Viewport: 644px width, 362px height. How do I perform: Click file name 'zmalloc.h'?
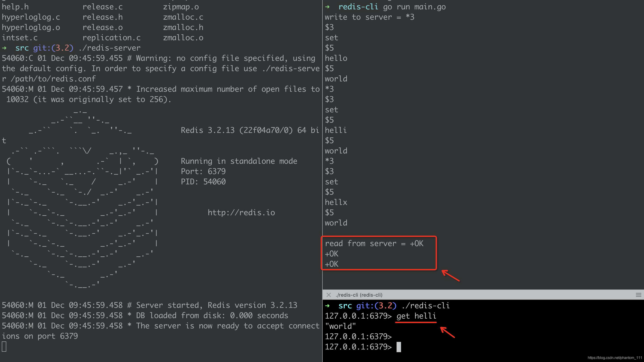tap(183, 28)
